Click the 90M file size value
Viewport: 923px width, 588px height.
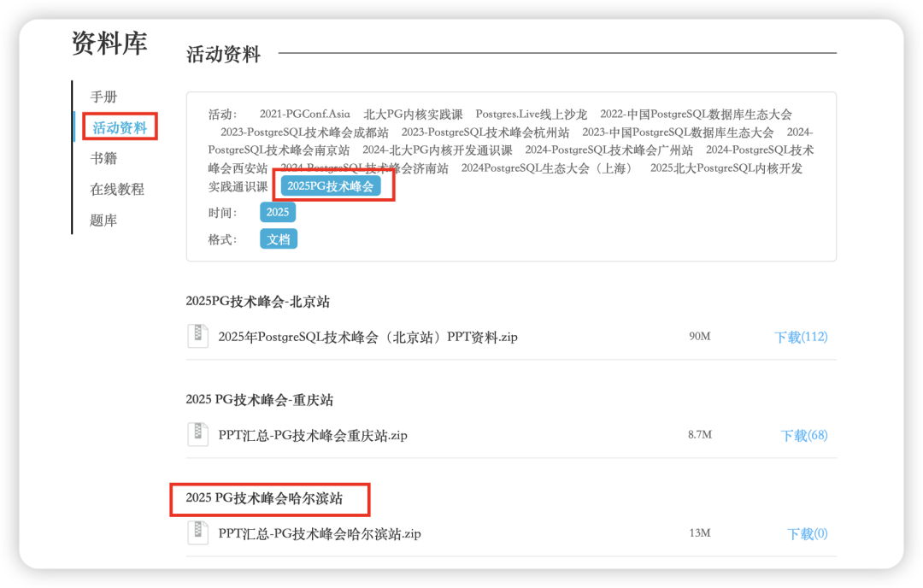point(700,336)
